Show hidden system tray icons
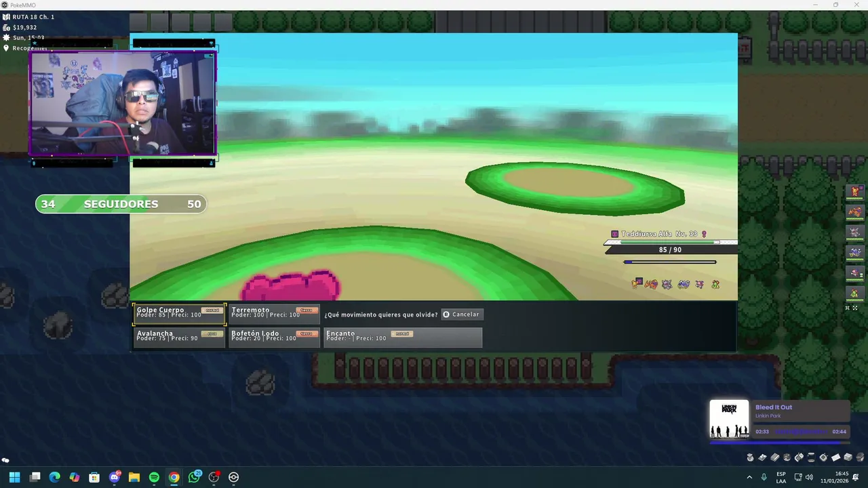The height and width of the screenshot is (488, 868). pyautogui.click(x=749, y=477)
